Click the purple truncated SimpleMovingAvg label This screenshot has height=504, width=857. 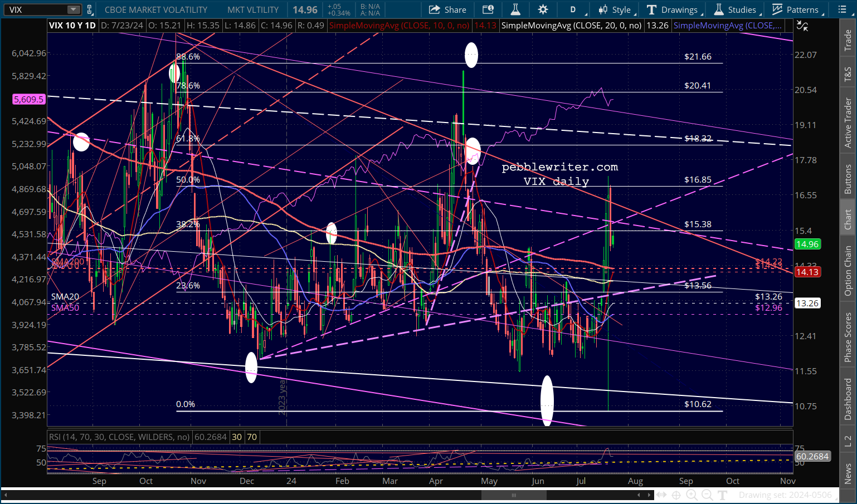(x=727, y=26)
